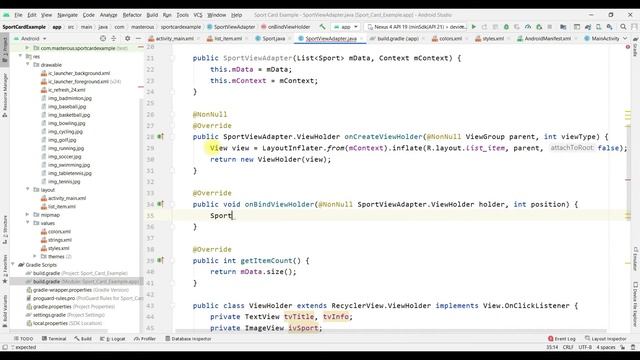This screenshot has width=640, height=360.
Task: Click the red error indicator at editor top-right
Action: coord(628,47)
